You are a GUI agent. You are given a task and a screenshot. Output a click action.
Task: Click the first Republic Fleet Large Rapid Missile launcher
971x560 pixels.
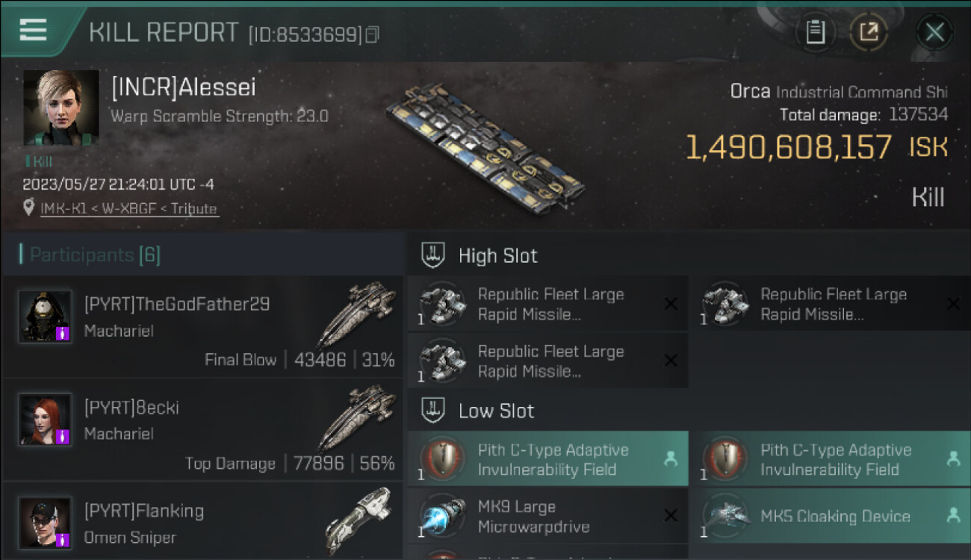pyautogui.click(x=547, y=304)
